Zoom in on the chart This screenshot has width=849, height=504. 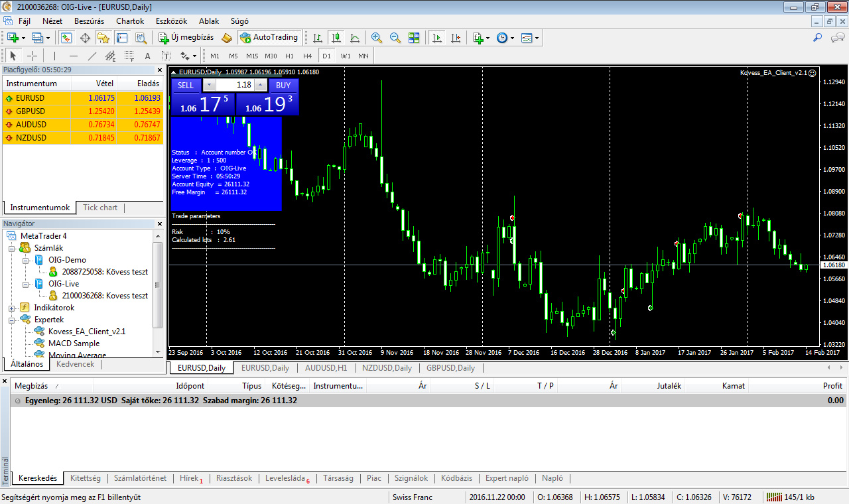(x=377, y=38)
